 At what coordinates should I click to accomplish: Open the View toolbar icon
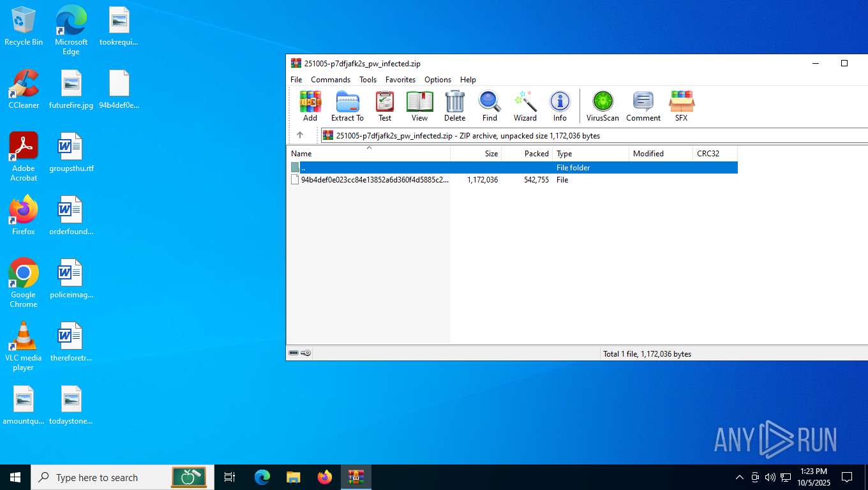(x=419, y=106)
